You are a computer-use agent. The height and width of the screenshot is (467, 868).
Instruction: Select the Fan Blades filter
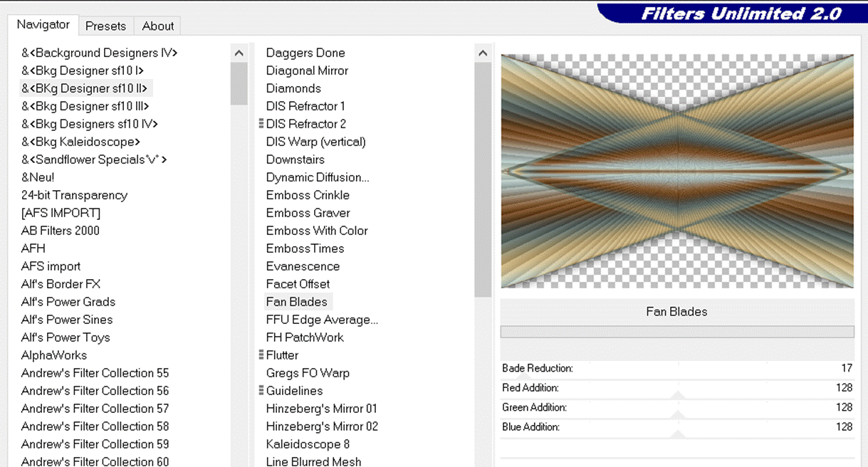click(297, 302)
